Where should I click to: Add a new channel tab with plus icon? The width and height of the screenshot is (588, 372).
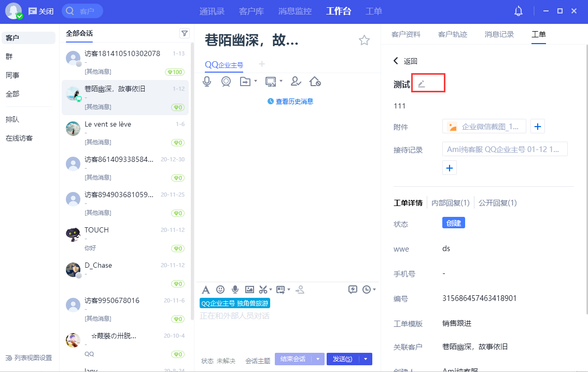point(262,64)
